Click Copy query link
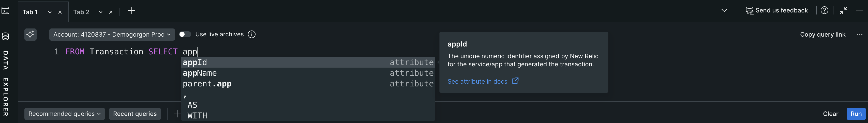This screenshot has height=123, width=868. click(x=822, y=34)
